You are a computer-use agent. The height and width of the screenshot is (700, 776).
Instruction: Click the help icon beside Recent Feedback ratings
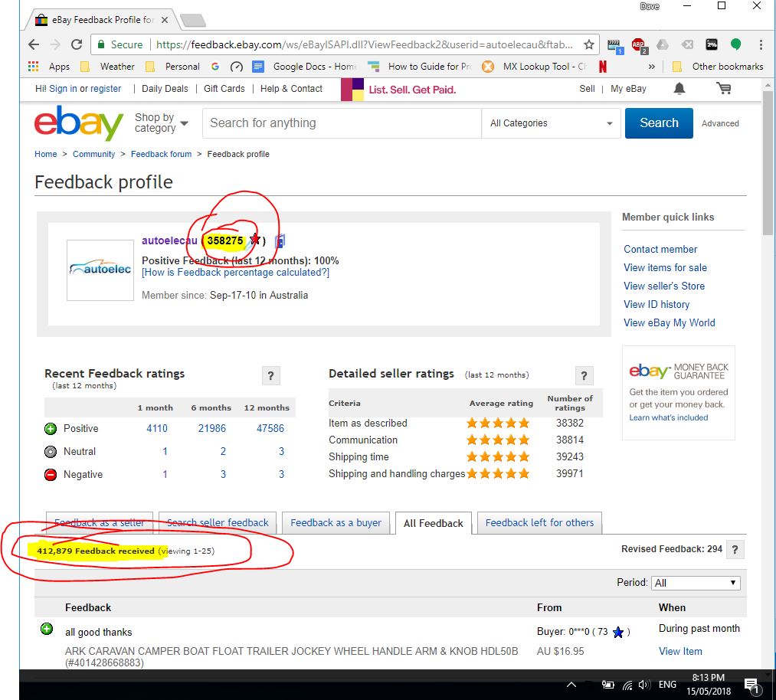point(270,375)
